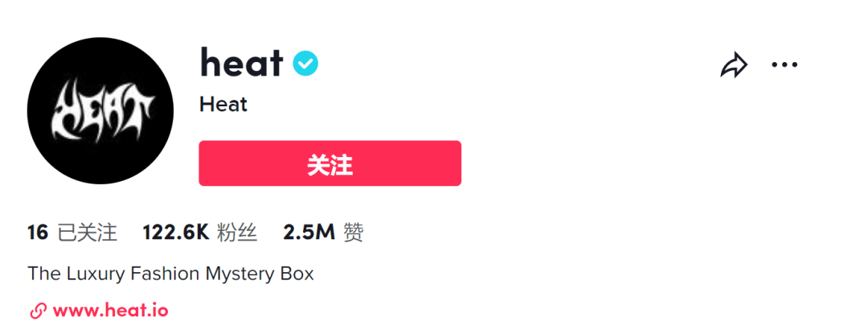Click the word "Mystery" in the bio
The width and height of the screenshot is (868, 326).
(x=240, y=274)
